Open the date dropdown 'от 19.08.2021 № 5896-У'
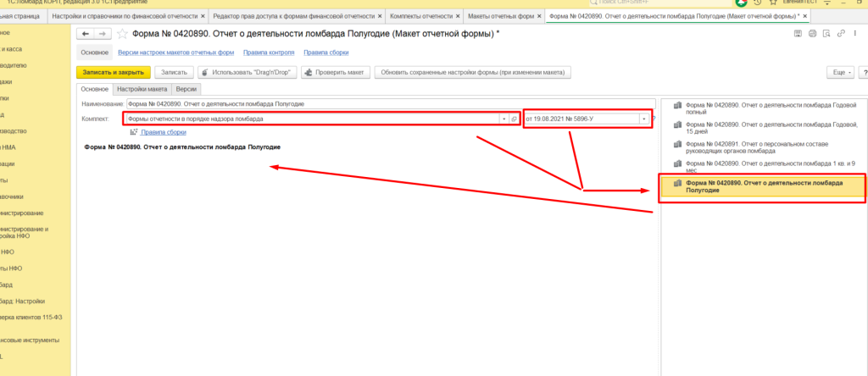This screenshot has width=868, height=376. tap(643, 119)
